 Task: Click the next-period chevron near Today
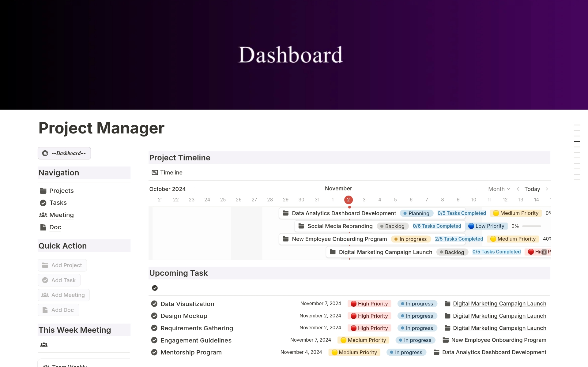pos(547,189)
